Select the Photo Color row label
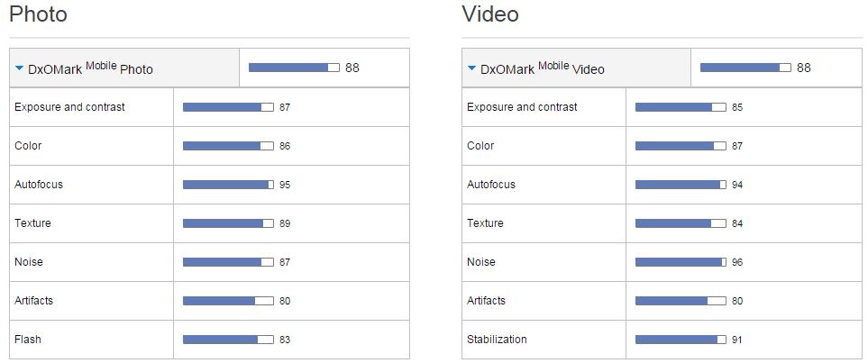Screen dimensions: 868x363 [x=28, y=146]
